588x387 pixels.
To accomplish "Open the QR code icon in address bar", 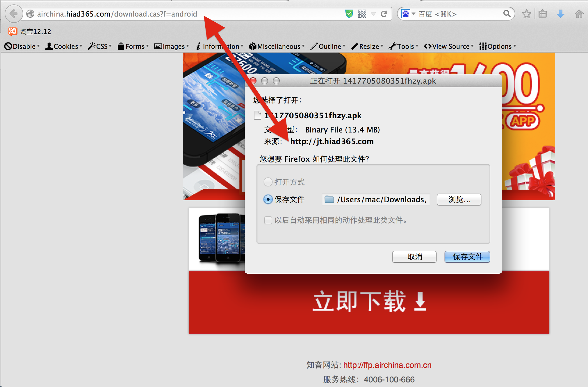I will click(x=362, y=14).
